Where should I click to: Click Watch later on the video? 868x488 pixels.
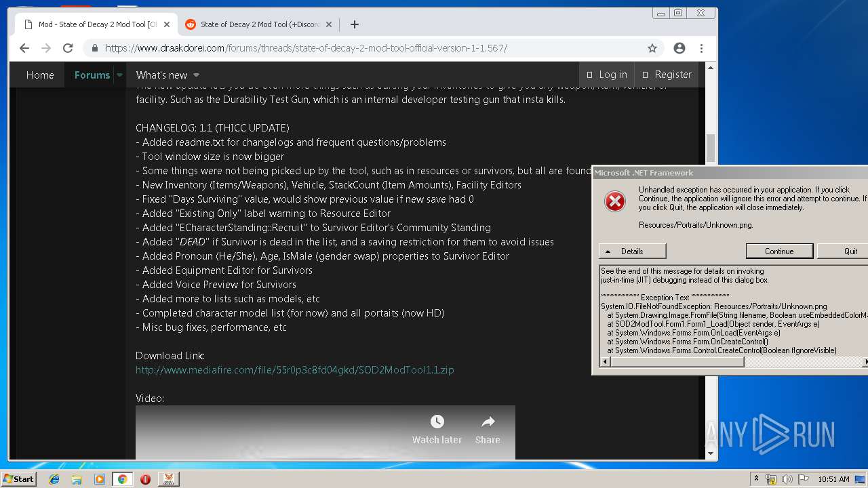point(437,430)
